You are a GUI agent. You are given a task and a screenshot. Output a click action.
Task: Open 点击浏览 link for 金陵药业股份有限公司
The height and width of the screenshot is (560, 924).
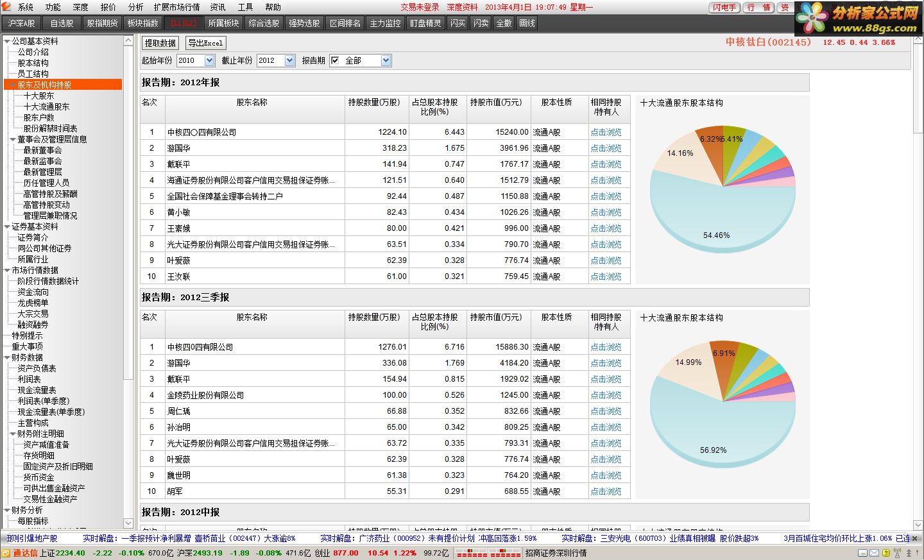[x=606, y=395]
